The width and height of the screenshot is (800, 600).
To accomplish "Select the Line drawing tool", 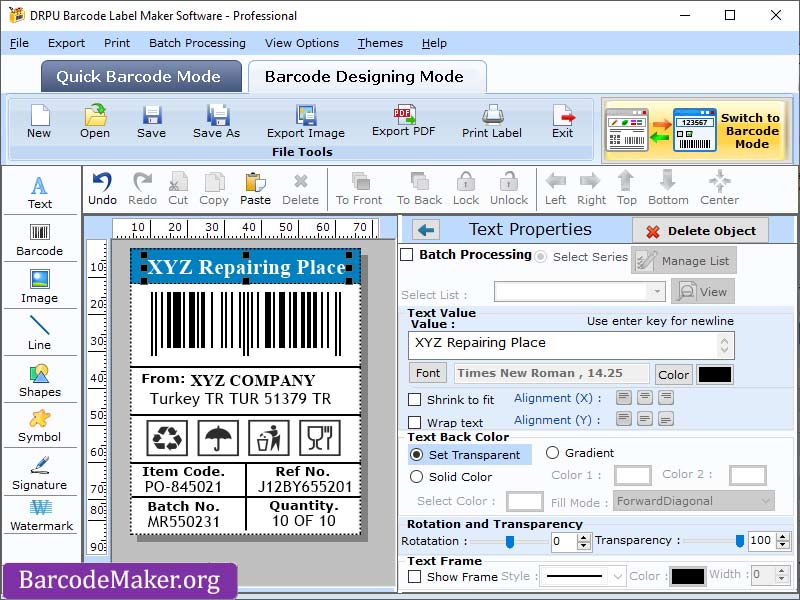I will click(x=40, y=331).
